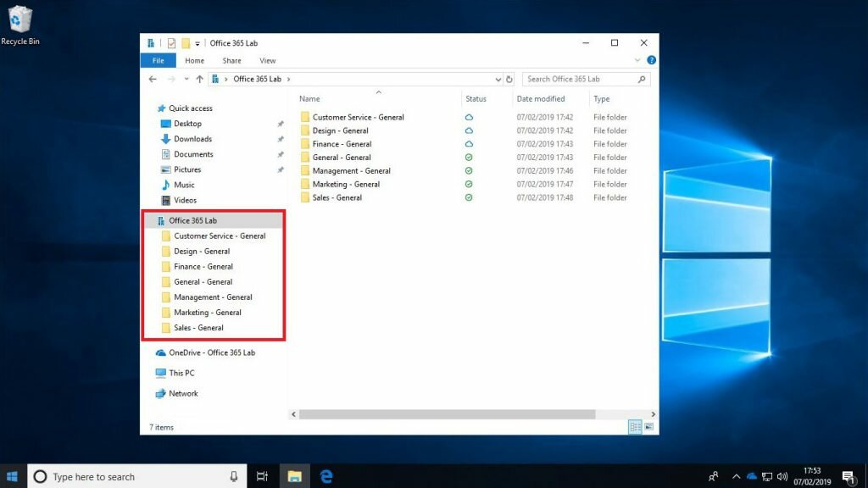Open Downloads in Quick access
This screenshot has width=868, height=488.
click(192, 140)
